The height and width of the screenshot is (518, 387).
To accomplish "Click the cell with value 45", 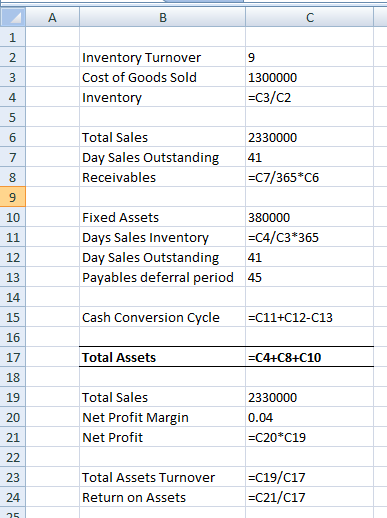I will (310, 277).
